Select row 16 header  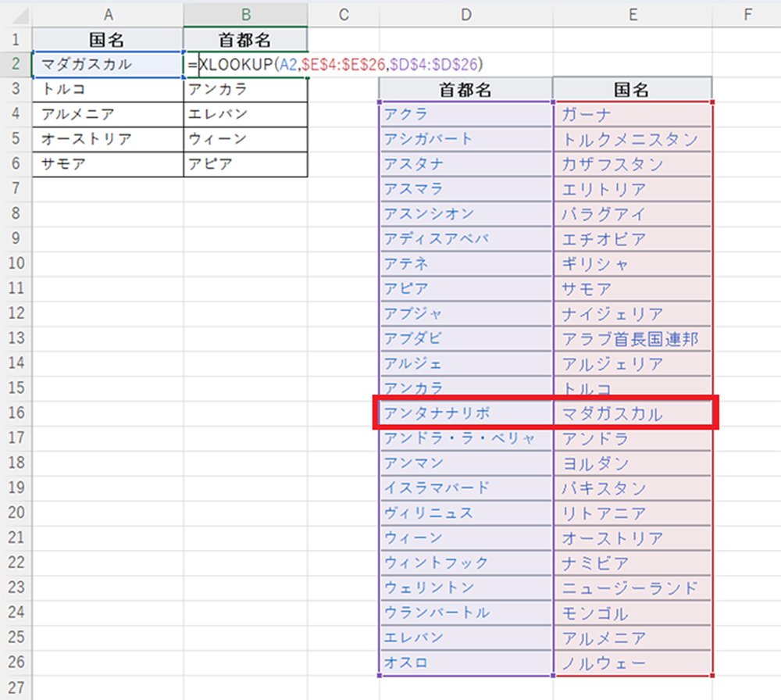coord(16,413)
